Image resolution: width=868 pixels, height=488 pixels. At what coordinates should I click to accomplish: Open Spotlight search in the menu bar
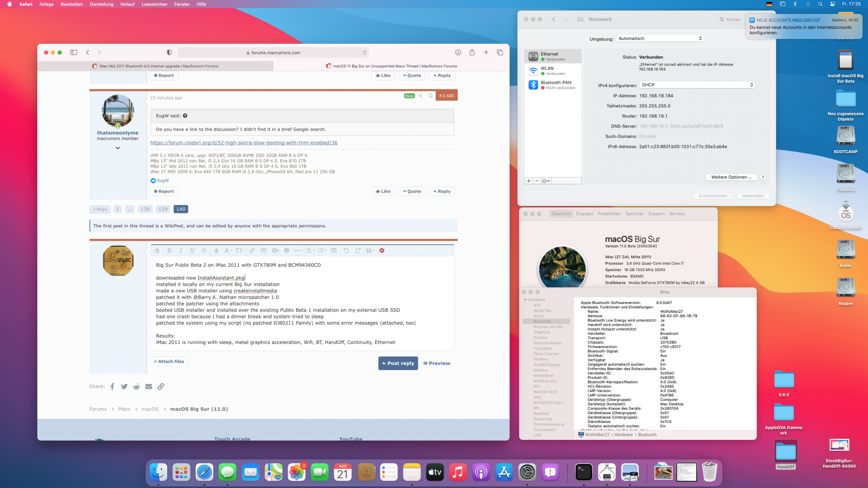(x=820, y=4)
